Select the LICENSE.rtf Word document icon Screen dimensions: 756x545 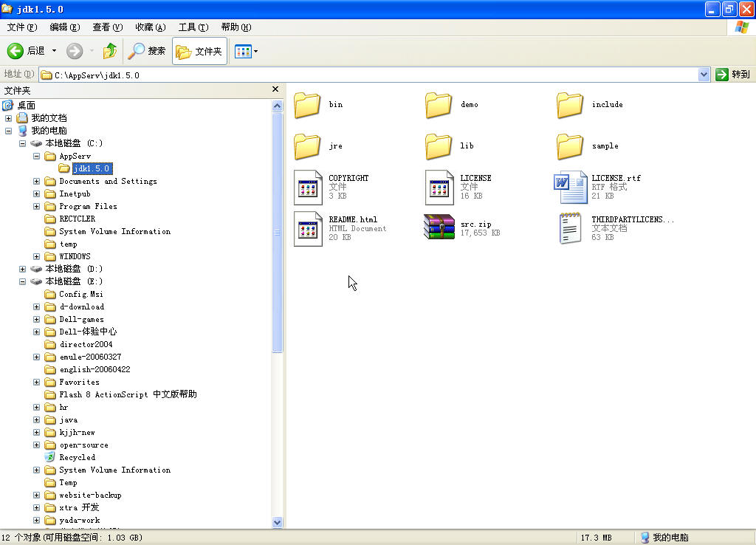(x=571, y=188)
